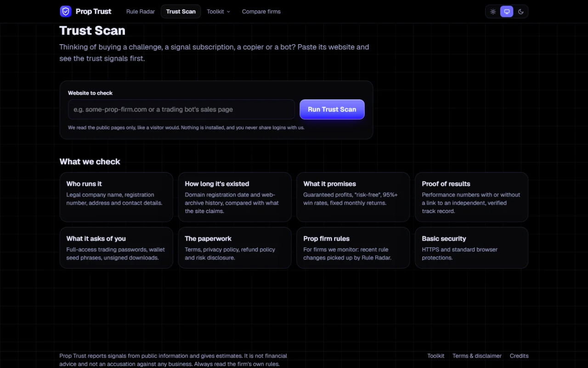Click the "Thinking of buying a challenge" intro text
Image resolution: width=588 pixels, height=368 pixels.
[x=214, y=53]
